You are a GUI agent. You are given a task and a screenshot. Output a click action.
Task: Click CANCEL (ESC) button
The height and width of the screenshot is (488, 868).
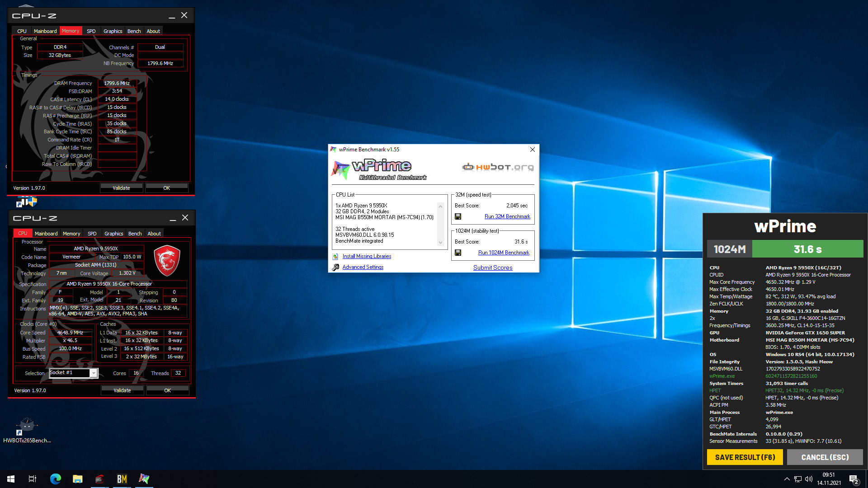[825, 457]
